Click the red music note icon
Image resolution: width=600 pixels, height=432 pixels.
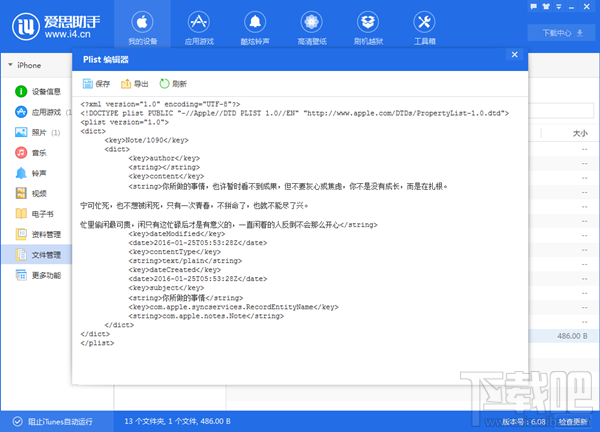click(x=21, y=153)
